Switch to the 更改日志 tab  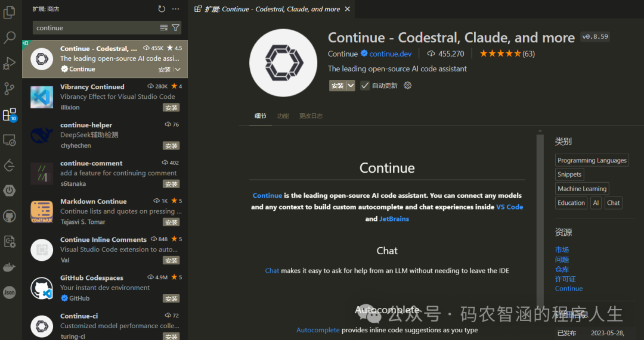pos(311,116)
